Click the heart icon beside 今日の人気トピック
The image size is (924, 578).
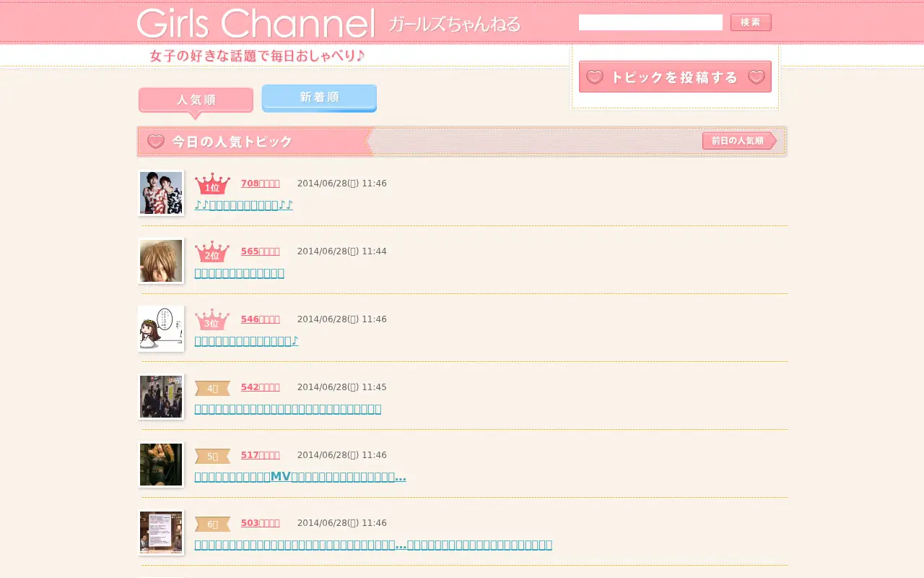pos(155,142)
